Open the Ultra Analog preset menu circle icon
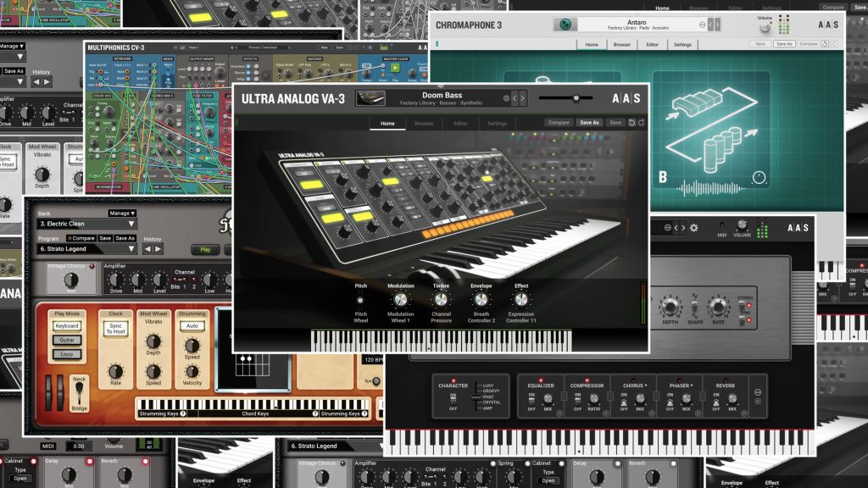868x488 pixels. pyautogui.click(x=506, y=98)
